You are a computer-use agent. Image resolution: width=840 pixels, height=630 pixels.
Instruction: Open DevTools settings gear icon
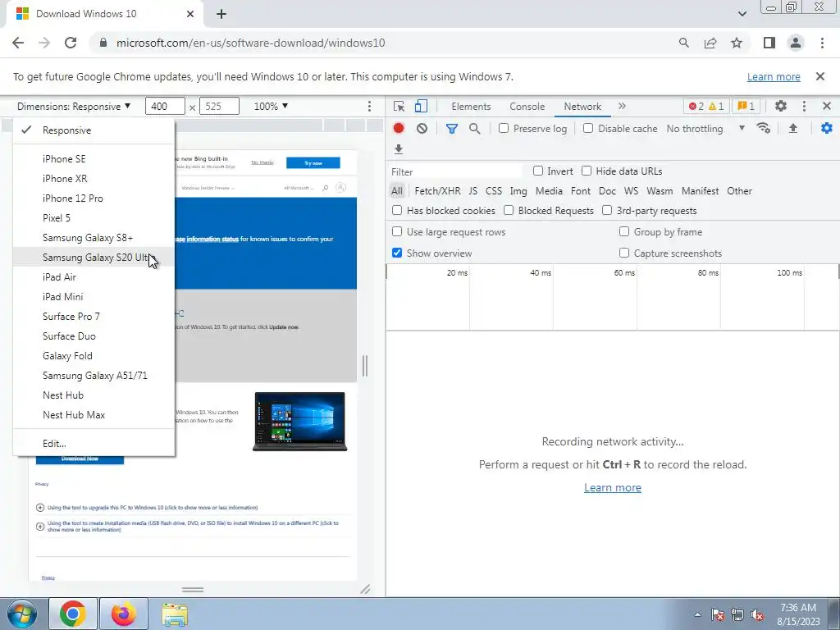[781, 106]
